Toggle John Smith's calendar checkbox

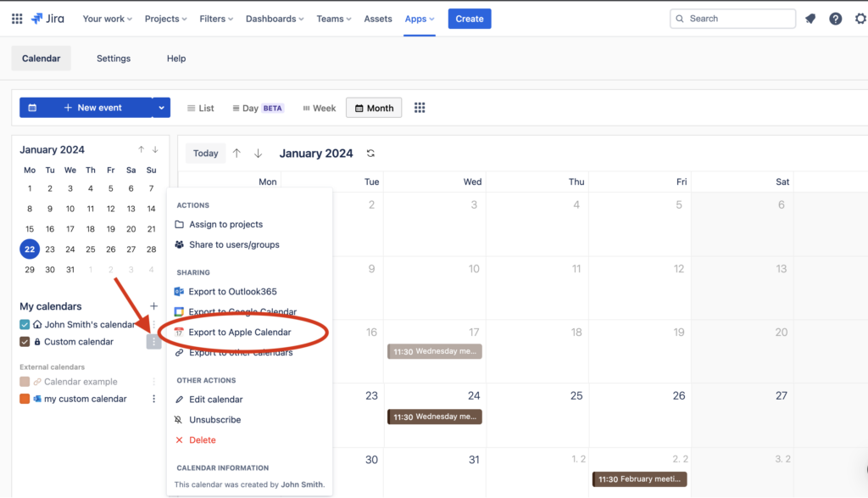point(25,325)
